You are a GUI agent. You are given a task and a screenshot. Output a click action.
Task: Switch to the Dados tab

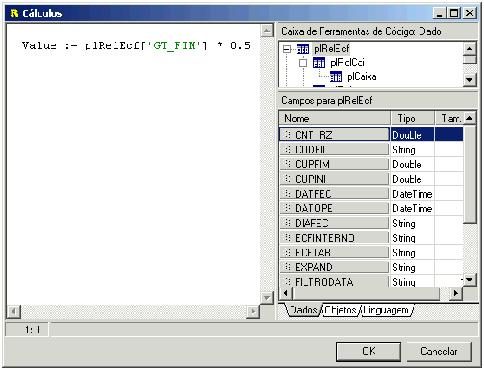pos(304,310)
